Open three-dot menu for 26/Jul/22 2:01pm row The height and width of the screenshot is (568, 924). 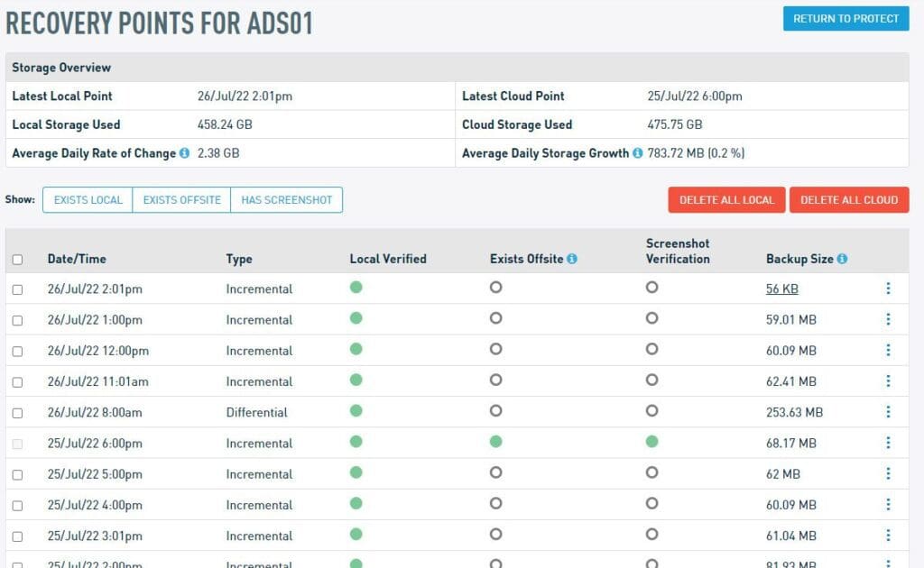click(888, 289)
